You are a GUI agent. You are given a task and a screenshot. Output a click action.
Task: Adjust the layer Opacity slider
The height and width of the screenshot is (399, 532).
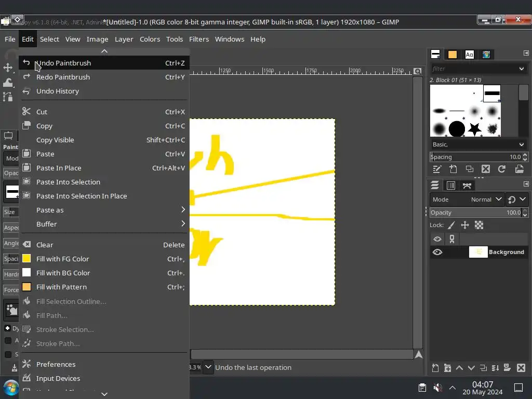[478, 212]
